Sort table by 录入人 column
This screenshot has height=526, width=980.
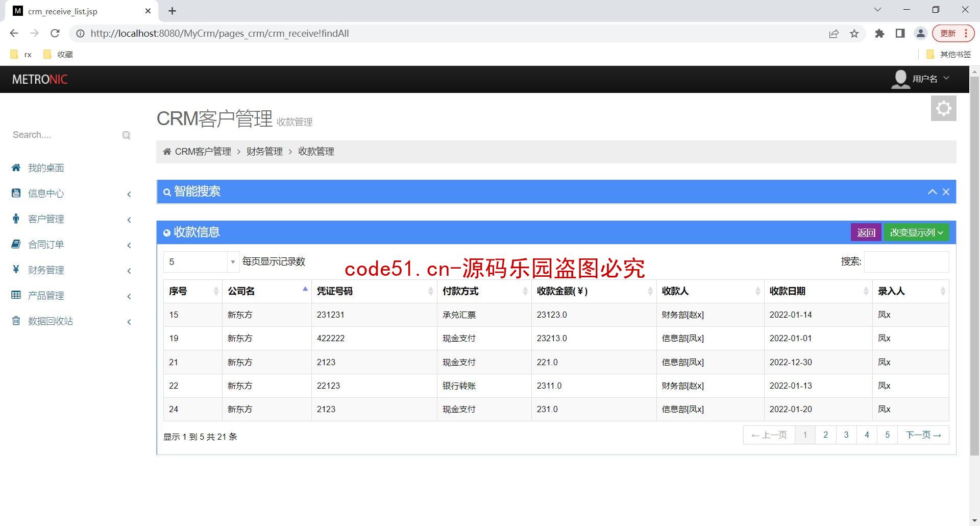[911, 291]
